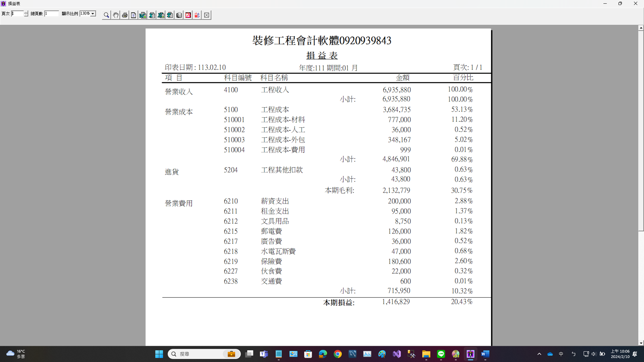The image size is (644, 362).
Task: Show hidden system tray icons
Action: coord(539,354)
